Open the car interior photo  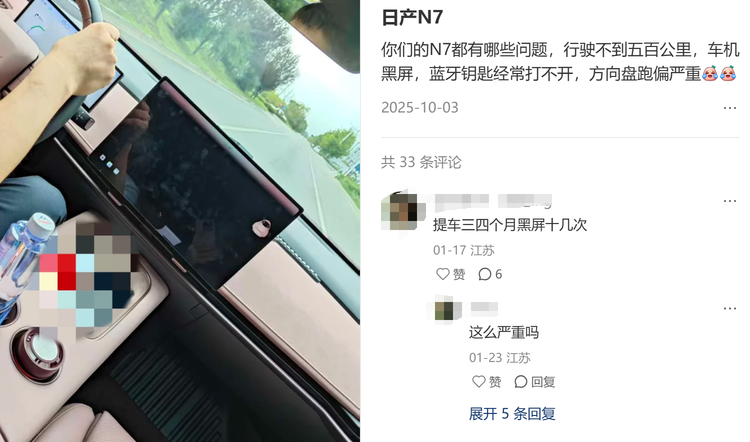(180, 221)
